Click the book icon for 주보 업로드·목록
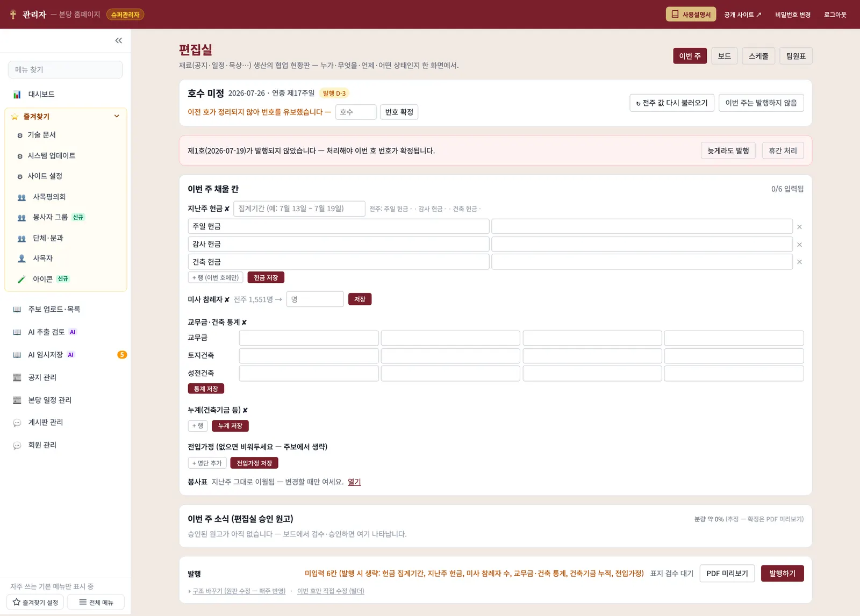 (17, 310)
